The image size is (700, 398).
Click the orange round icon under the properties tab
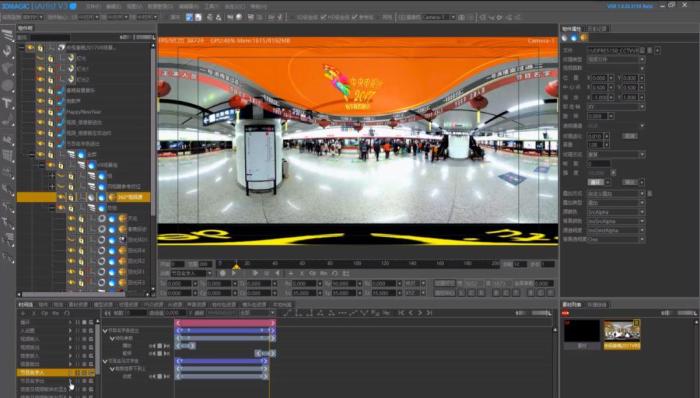[x=584, y=38]
